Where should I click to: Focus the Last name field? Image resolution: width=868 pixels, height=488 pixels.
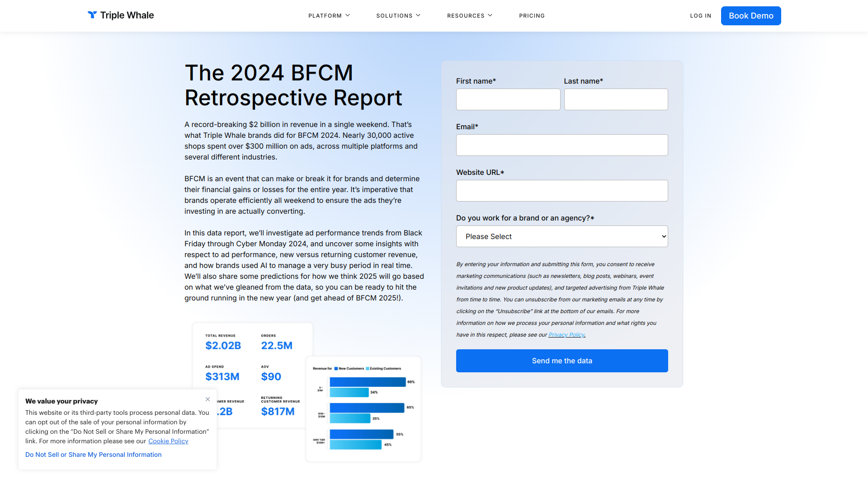[616, 99]
